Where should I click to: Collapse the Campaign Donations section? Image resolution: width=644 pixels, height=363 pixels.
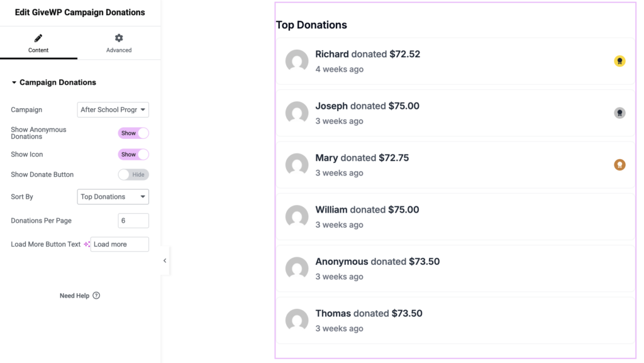pos(14,82)
